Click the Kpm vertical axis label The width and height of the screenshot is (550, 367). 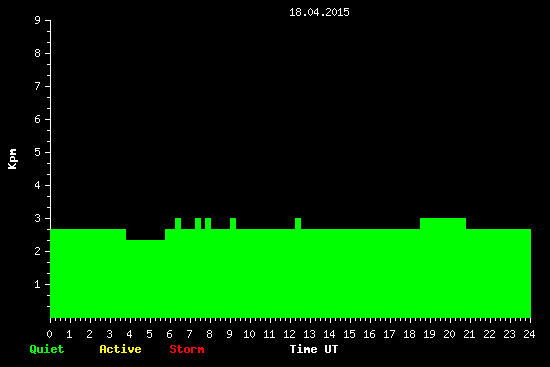[13, 159]
